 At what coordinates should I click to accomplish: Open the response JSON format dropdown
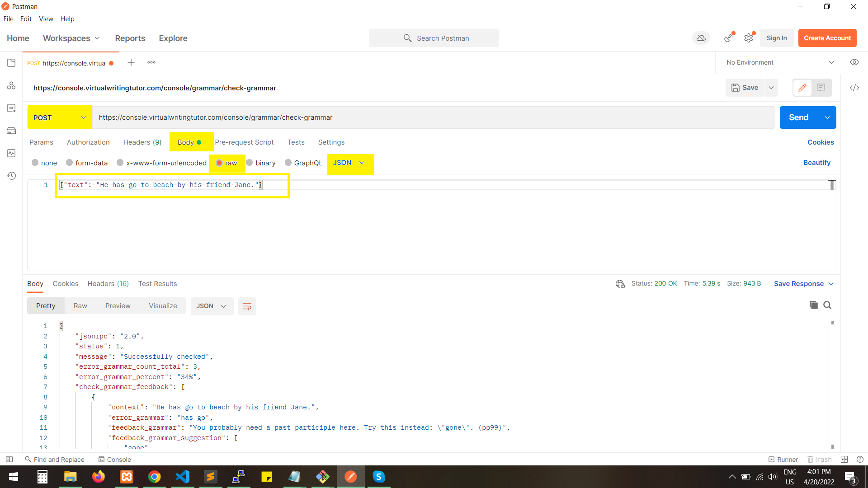(212, 306)
